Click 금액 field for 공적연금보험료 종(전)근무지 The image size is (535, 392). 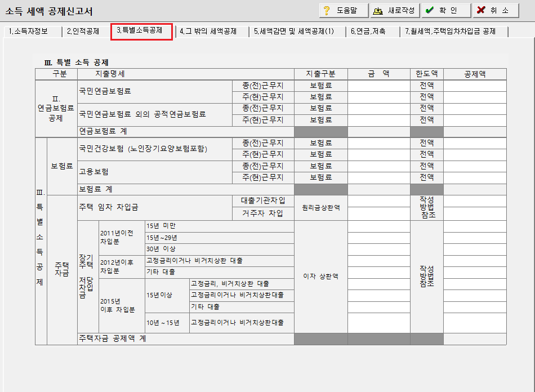[x=379, y=109]
